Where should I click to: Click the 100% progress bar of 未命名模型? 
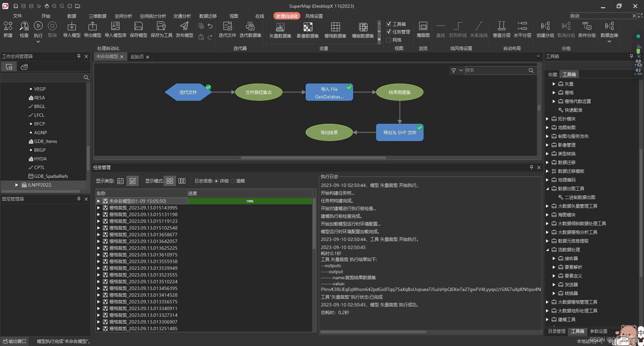click(250, 201)
